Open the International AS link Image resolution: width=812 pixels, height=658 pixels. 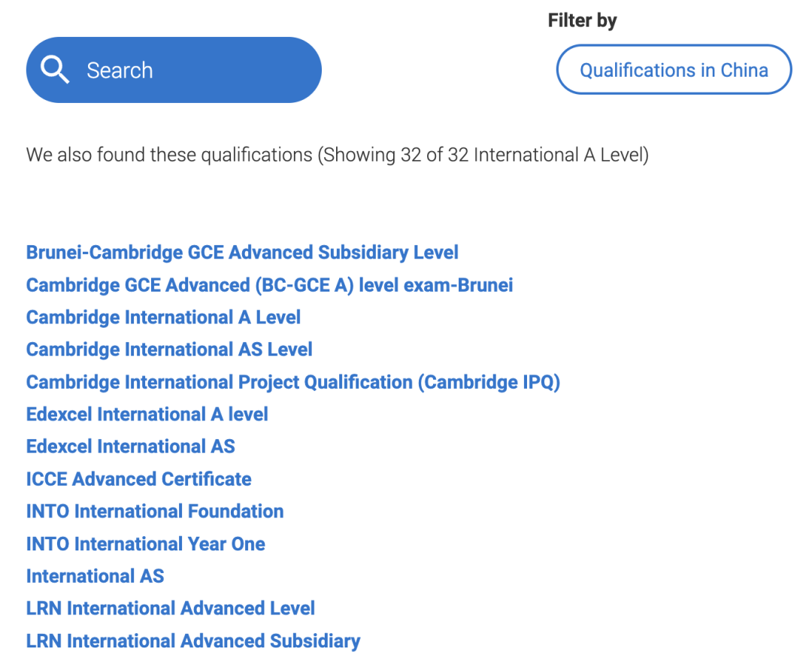[95, 575]
